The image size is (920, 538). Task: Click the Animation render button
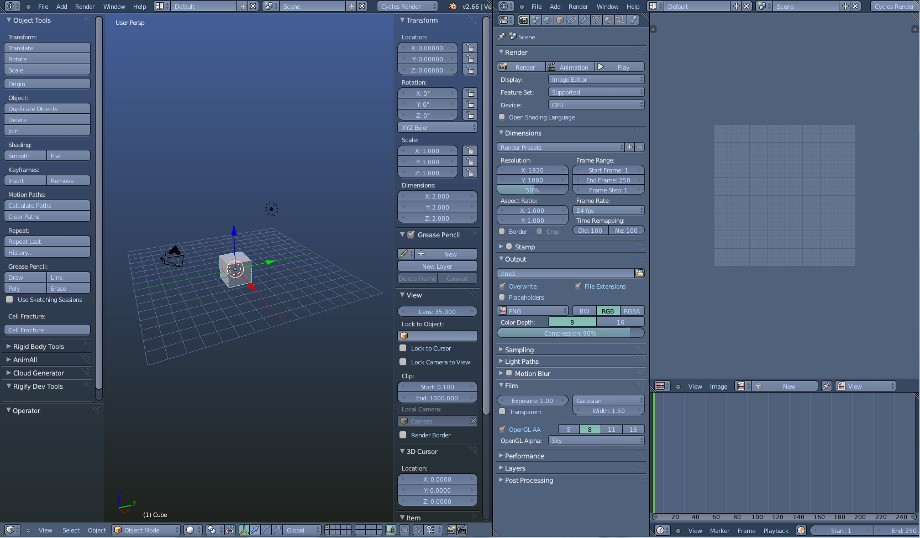point(571,67)
